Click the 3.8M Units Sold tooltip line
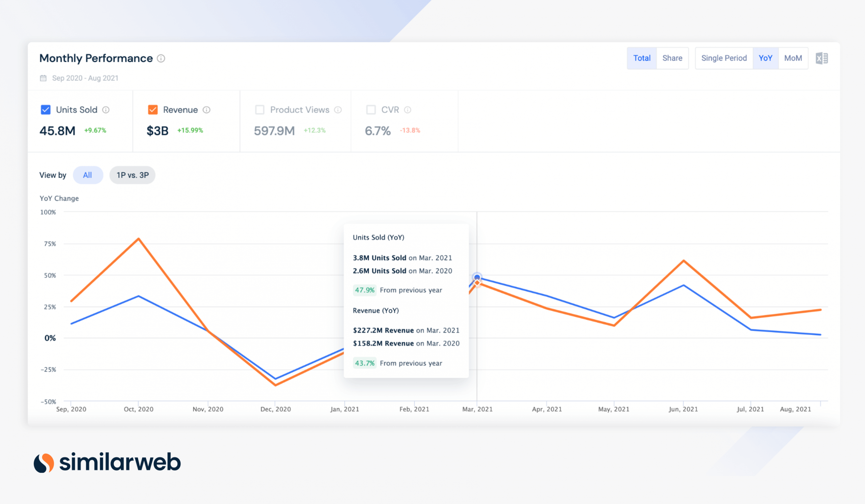The image size is (865, 504). click(x=402, y=258)
